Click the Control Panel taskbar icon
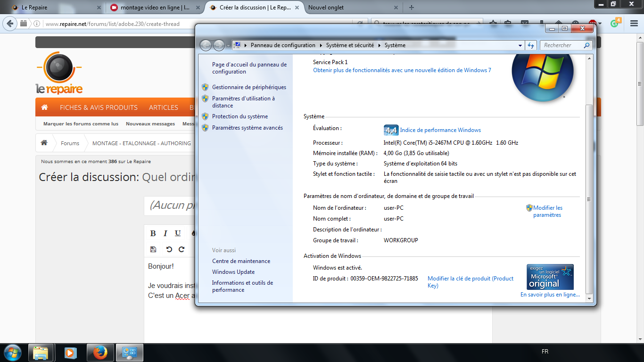This screenshot has width=644, height=362. [129, 352]
